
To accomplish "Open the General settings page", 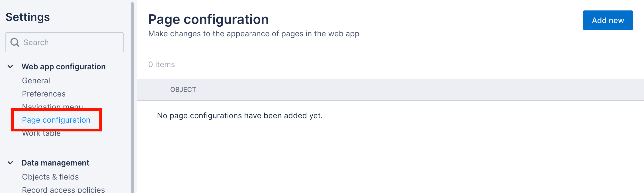I will tap(36, 80).
